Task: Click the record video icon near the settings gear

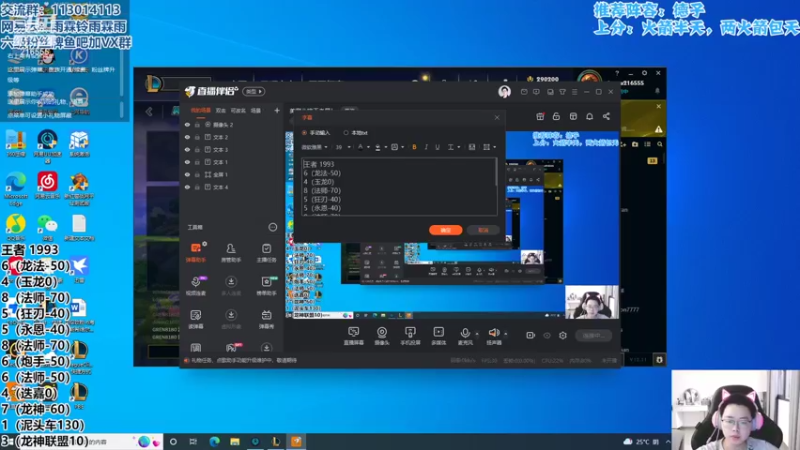Action: 531,335
